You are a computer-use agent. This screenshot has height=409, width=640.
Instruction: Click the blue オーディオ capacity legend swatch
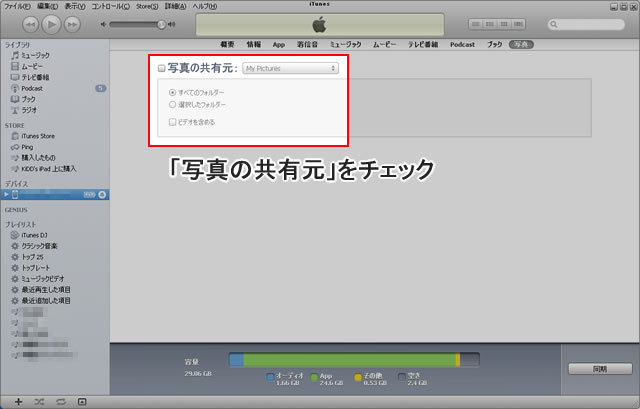[270, 377]
